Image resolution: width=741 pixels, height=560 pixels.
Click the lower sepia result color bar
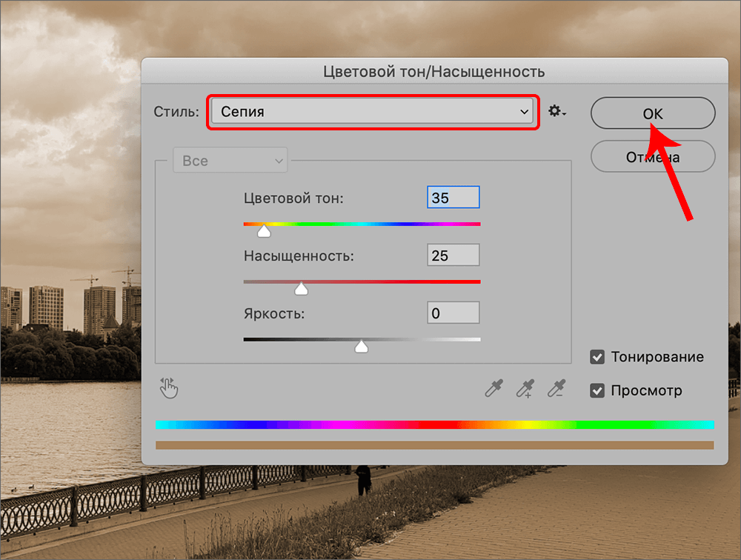(434, 445)
